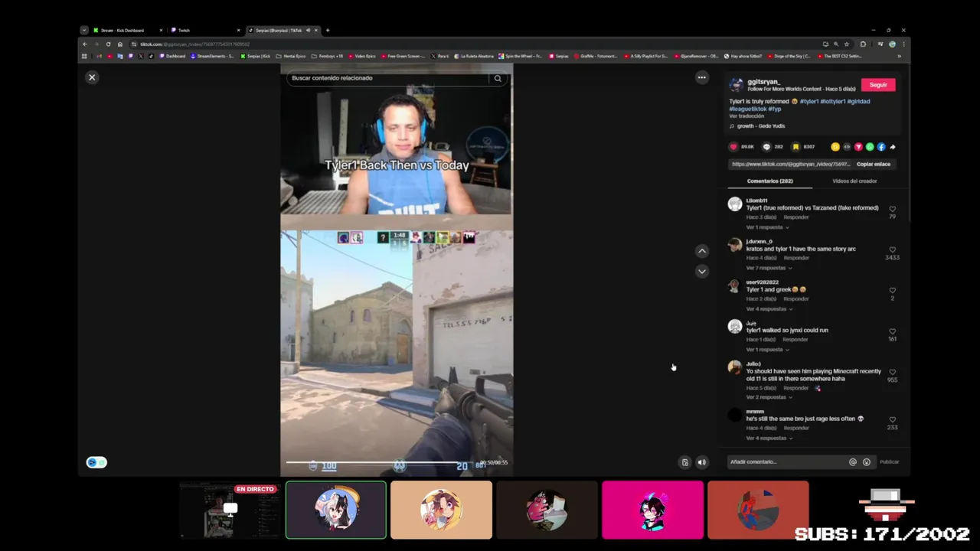Expand 'Ver 4 respuestas' under 'still the same bro' comment
The image size is (980, 551).
pyautogui.click(x=769, y=438)
